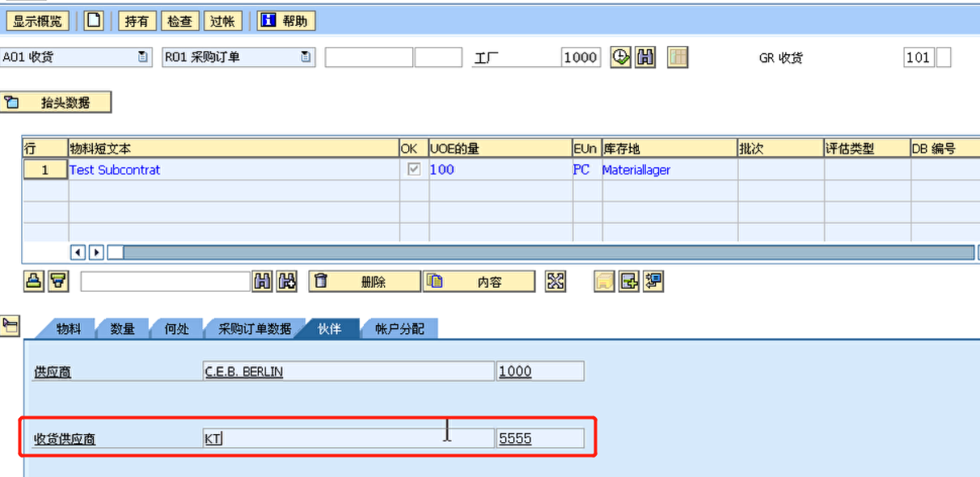Click the new document icon in toolbar
Image resolution: width=980 pixels, height=477 pixels.
(x=95, y=21)
